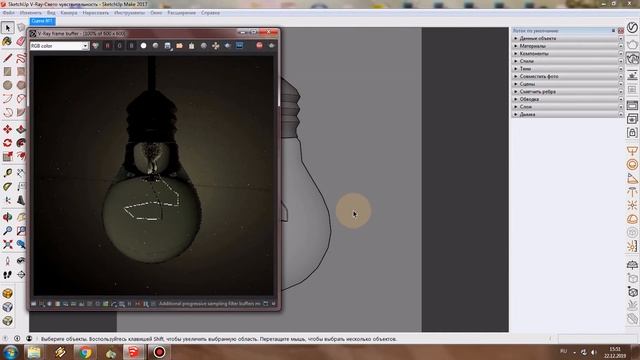Open the Файл menu
This screenshot has height=360, width=640.
pos(9,13)
